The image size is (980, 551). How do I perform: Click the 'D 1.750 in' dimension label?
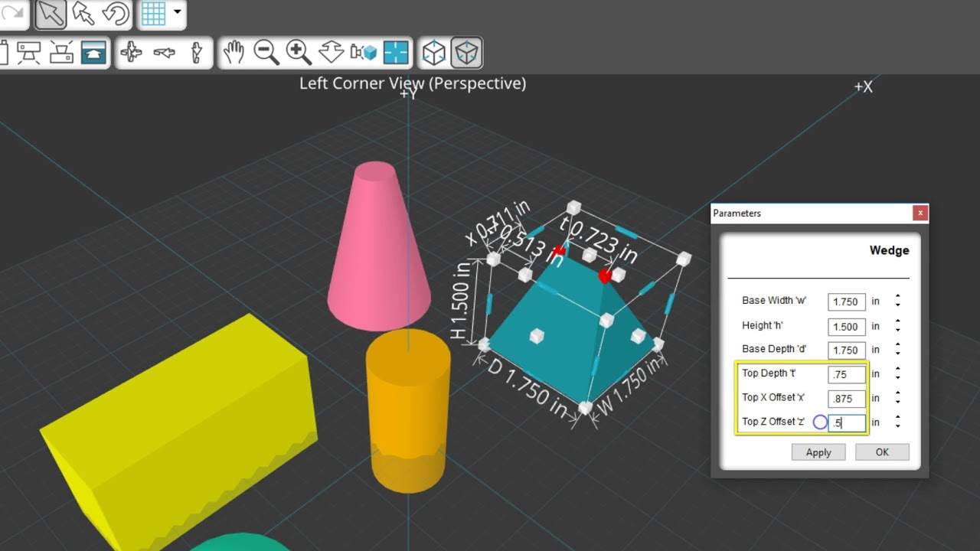(528, 388)
